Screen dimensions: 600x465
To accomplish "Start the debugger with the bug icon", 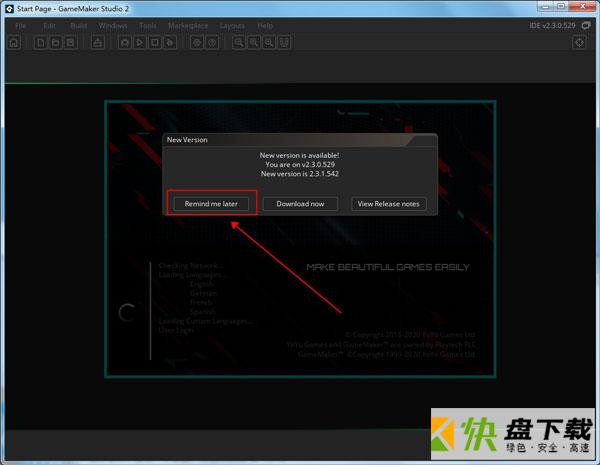I will pos(125,42).
